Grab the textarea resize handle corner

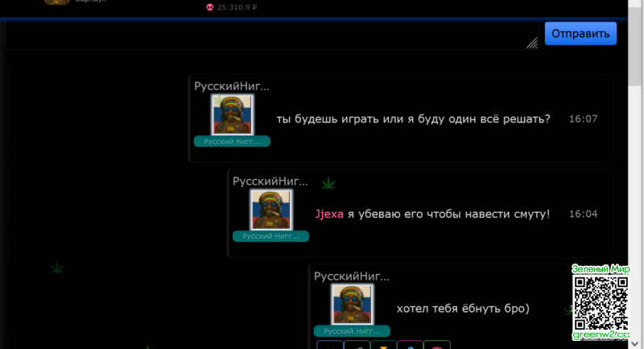click(x=532, y=44)
